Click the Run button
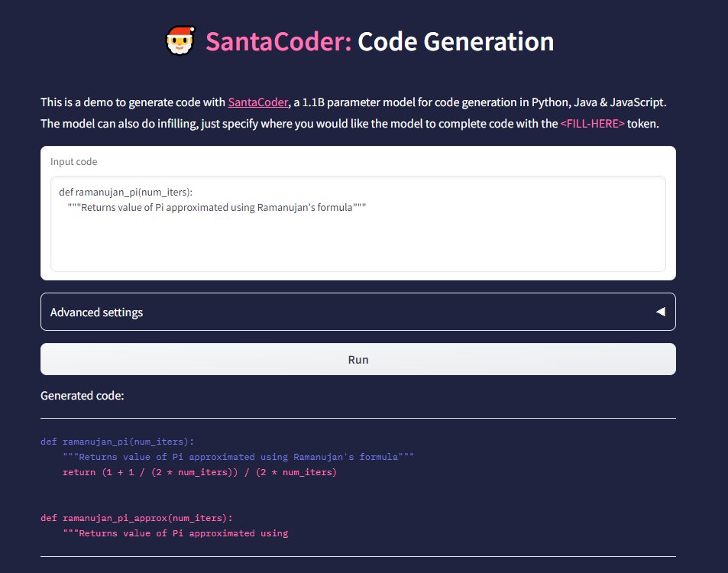Screen dimensions: 728x573 point(358,359)
